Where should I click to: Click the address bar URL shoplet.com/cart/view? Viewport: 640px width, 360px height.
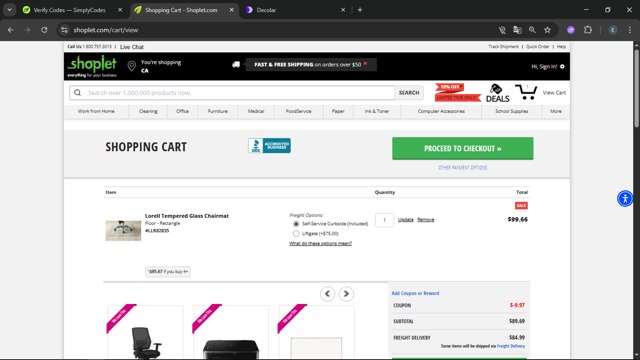(x=106, y=30)
